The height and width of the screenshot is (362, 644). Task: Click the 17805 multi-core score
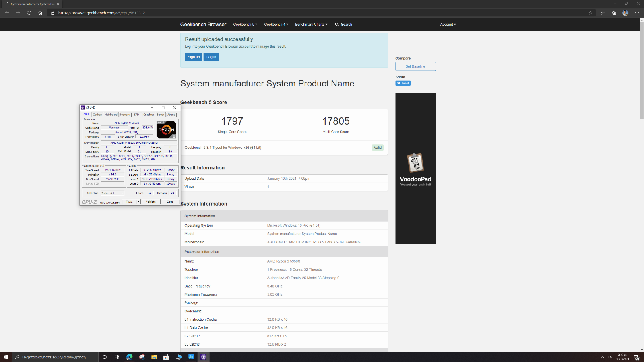point(336,121)
